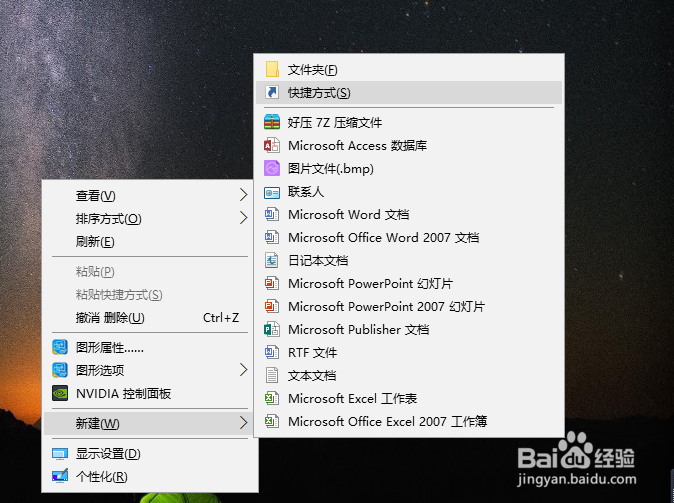674x503 pixels.
Task: Click the Microsoft Publisher document icon
Action: click(272, 329)
